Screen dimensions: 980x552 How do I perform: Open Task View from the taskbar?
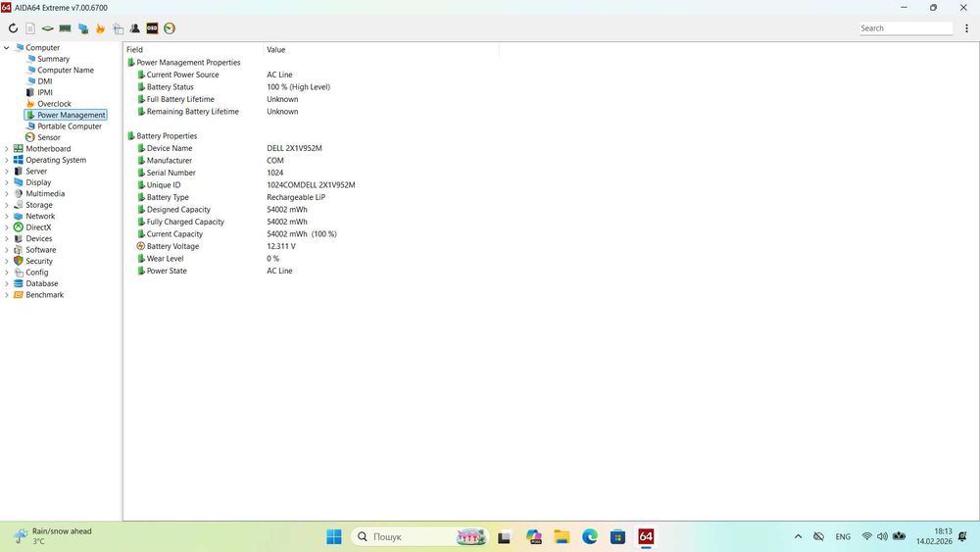504,536
